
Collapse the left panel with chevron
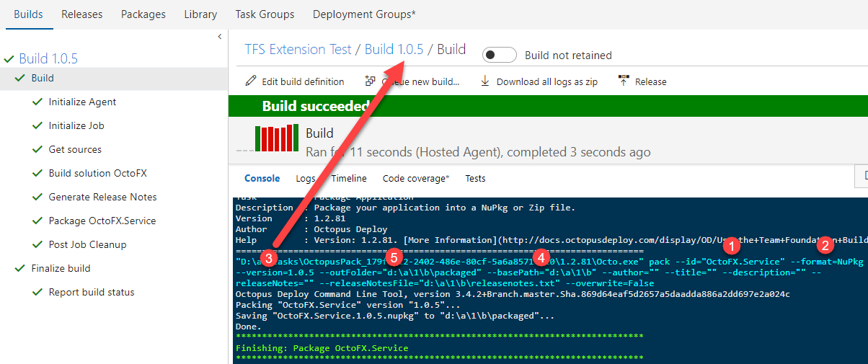[x=219, y=37]
